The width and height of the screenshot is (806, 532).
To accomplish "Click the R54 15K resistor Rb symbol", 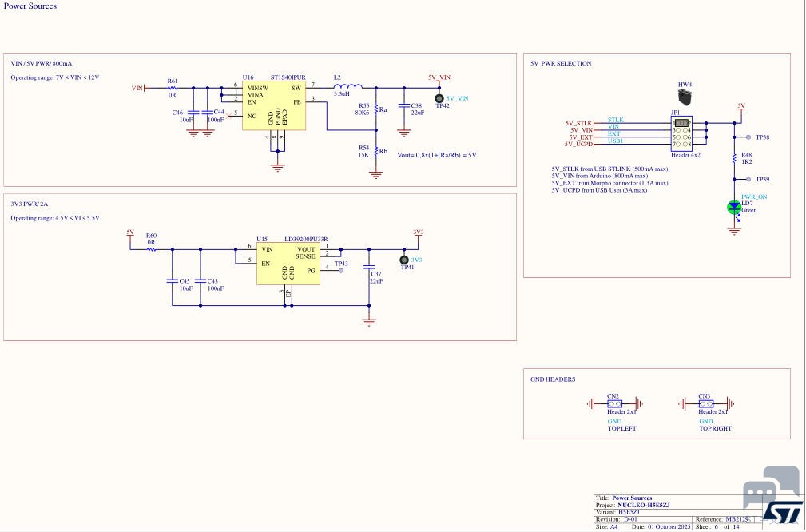I will point(375,151).
